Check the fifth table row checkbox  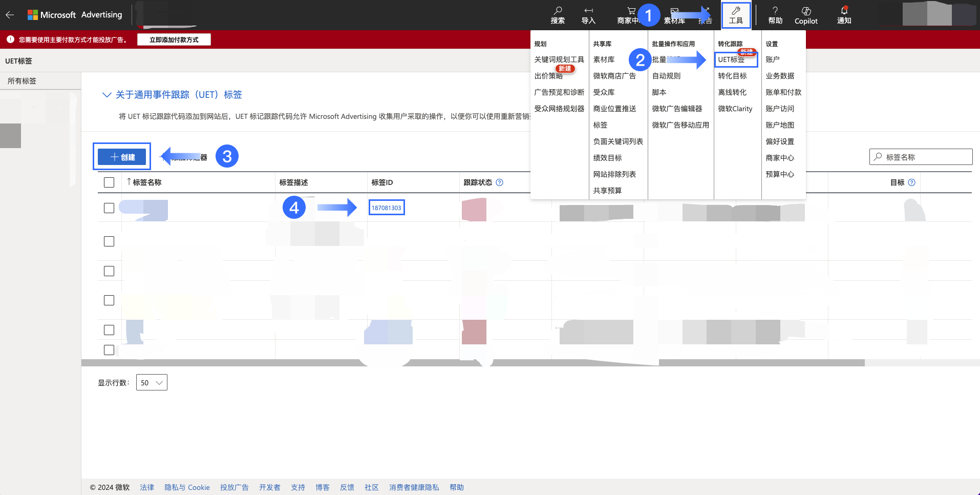[109, 330]
